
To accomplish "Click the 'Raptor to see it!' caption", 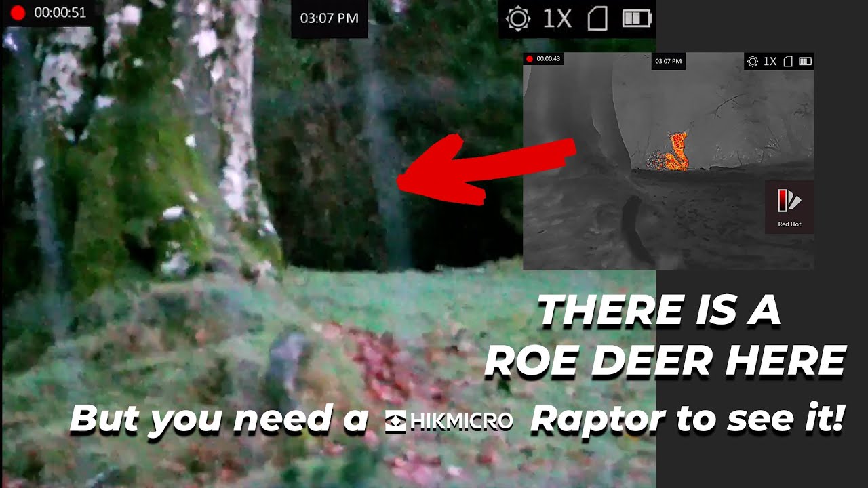I will [x=688, y=420].
